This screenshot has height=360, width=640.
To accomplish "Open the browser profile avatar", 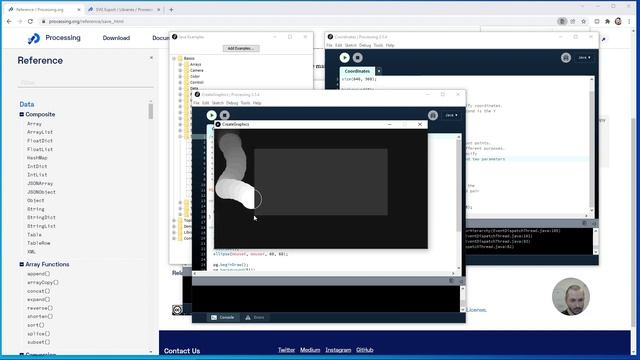I will point(618,21).
